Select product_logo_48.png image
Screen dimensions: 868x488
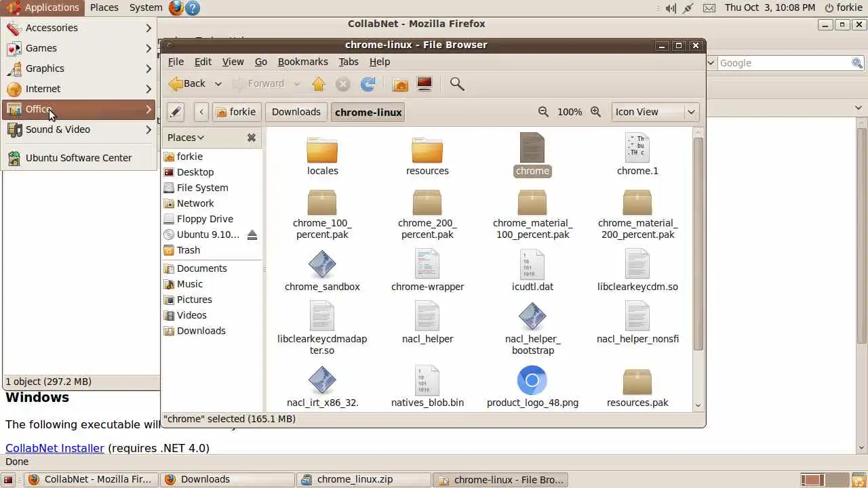532,388
